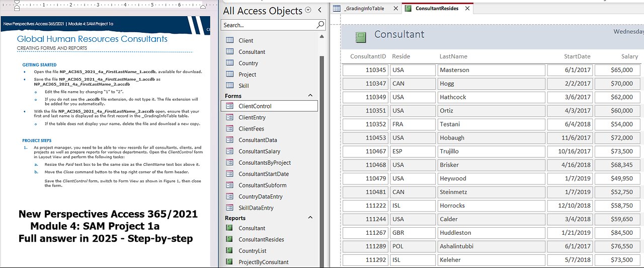Click the Project table icon
The image size is (644, 268).
(229, 74)
